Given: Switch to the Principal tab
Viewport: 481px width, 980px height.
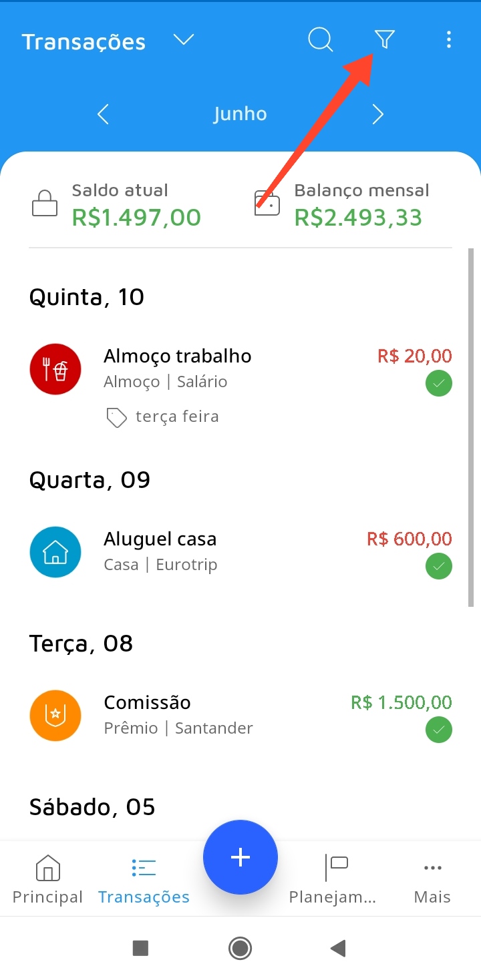Looking at the screenshot, I should [x=47, y=880].
